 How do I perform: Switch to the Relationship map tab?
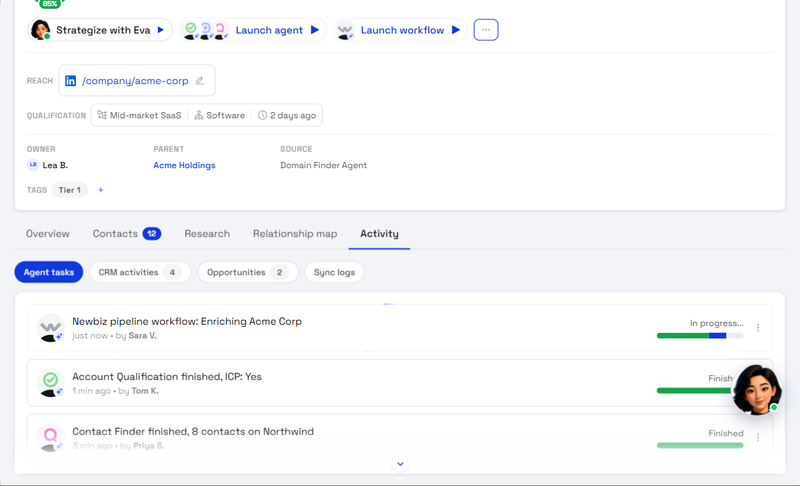pos(295,234)
